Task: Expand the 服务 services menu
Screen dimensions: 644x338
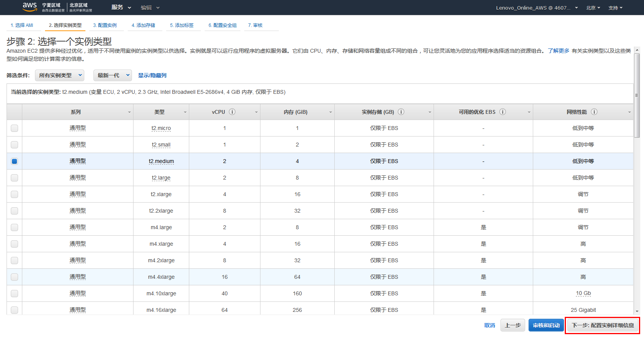Action: [121, 7]
